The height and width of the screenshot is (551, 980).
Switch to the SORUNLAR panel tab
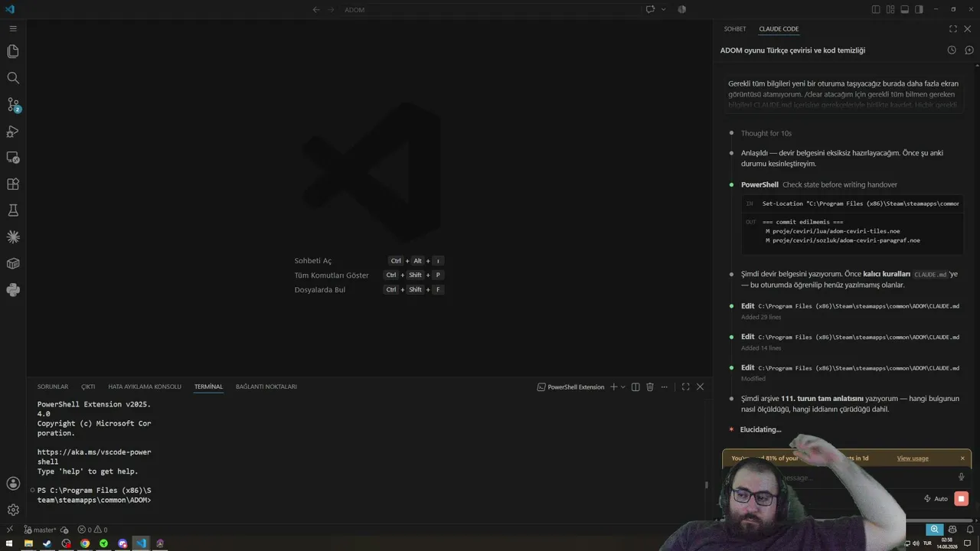(53, 387)
